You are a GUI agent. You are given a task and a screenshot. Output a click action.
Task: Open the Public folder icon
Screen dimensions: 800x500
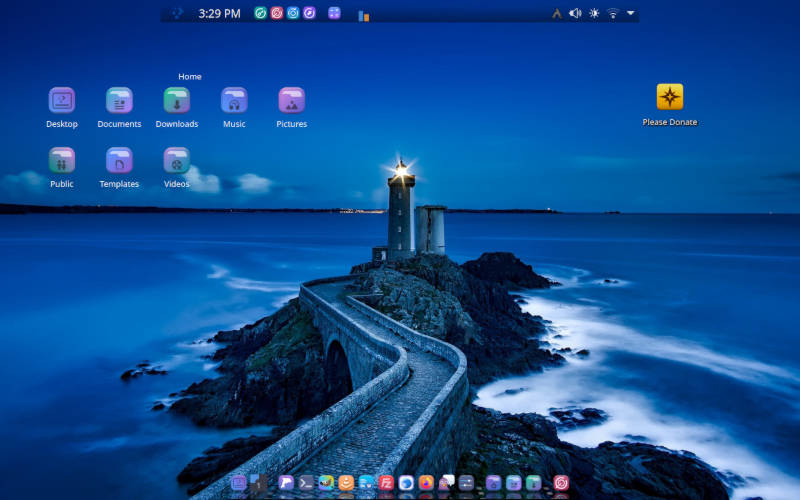pyautogui.click(x=62, y=161)
